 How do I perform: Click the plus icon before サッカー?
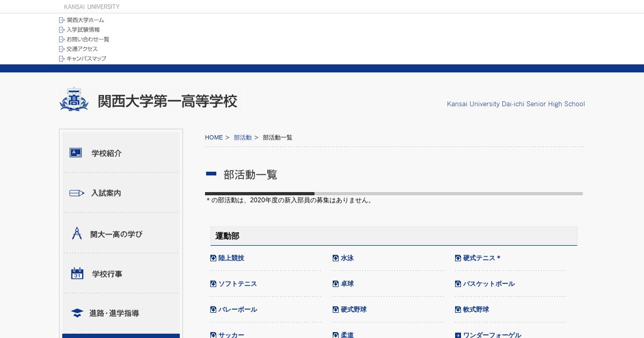(x=213, y=335)
